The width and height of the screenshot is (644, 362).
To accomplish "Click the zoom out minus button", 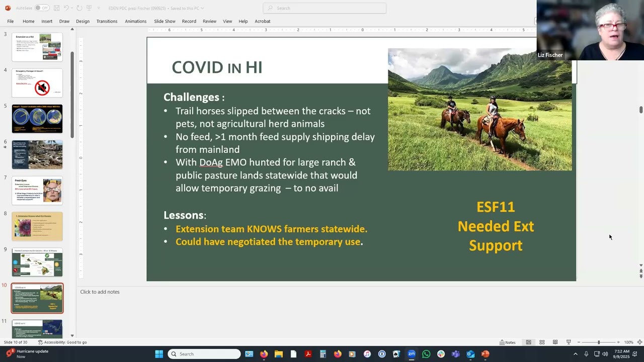I will pos(579,342).
